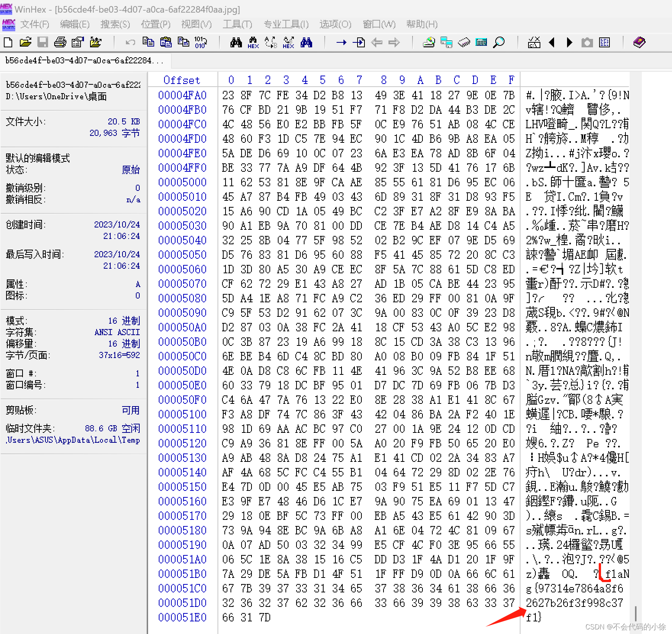Open the 位置(P) menu
672x634 pixels.
click(x=156, y=24)
